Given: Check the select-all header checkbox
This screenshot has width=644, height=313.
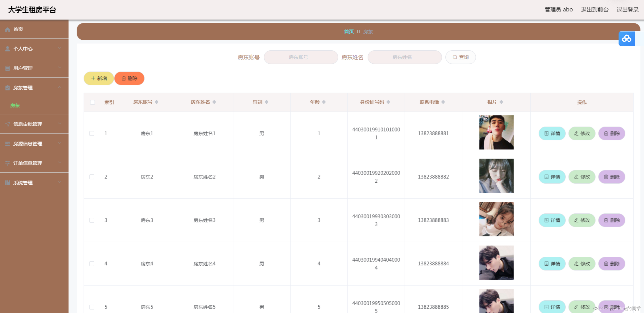Looking at the screenshot, I should [92, 102].
